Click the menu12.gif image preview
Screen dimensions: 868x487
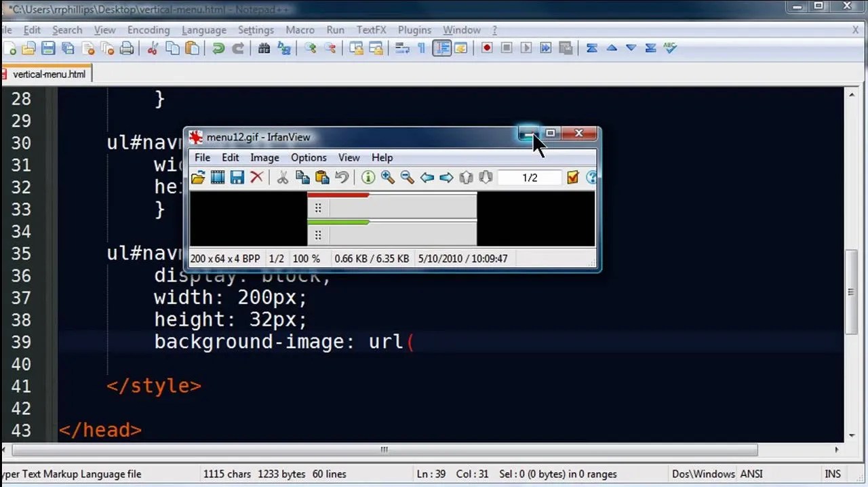point(392,218)
